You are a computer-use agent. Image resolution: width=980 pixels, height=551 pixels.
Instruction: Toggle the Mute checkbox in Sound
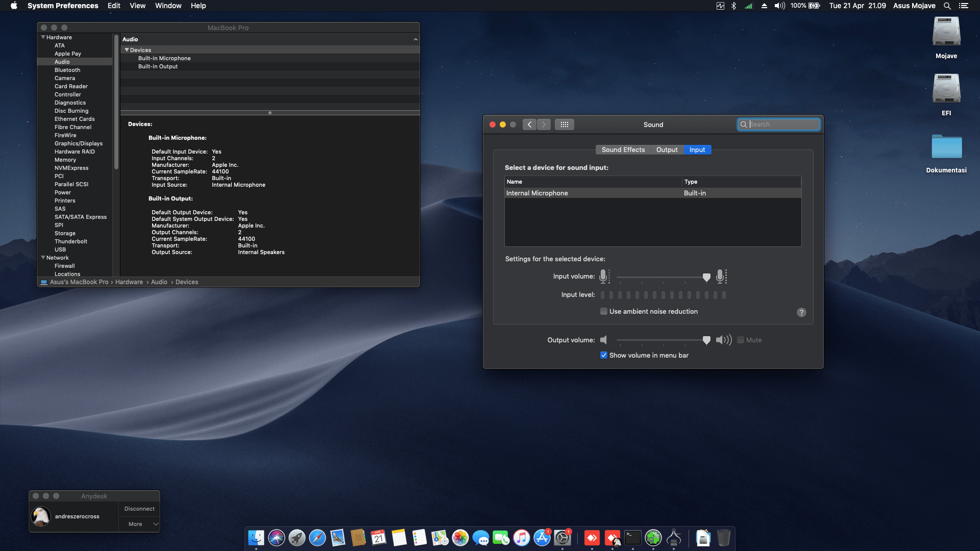pyautogui.click(x=741, y=340)
